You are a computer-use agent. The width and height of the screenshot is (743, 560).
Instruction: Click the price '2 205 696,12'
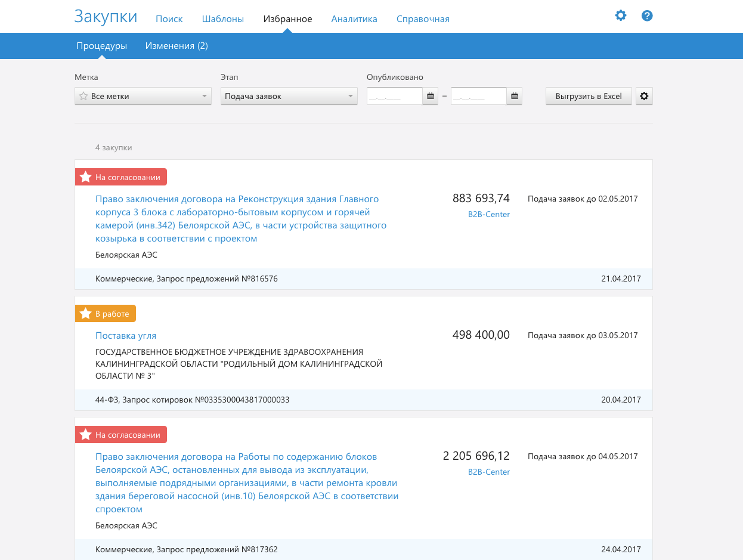click(476, 456)
